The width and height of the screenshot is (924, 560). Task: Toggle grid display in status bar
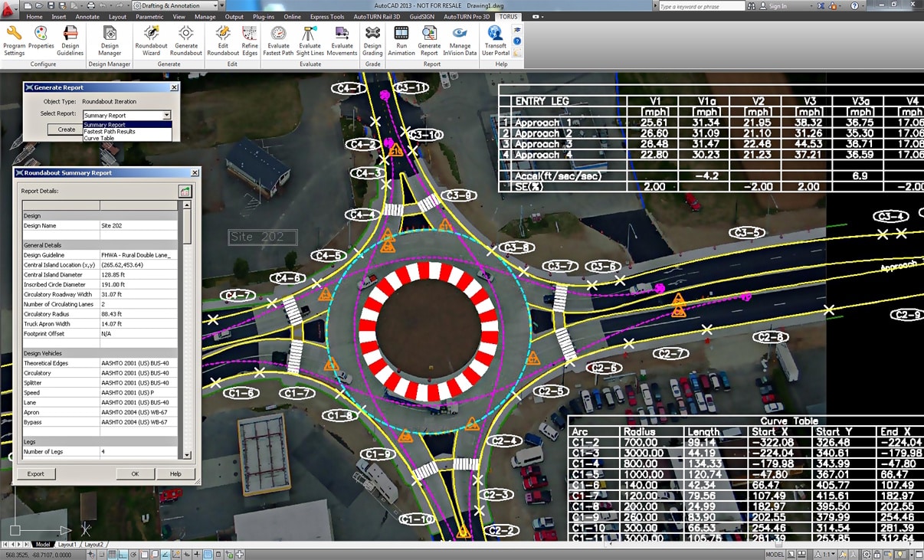tap(112, 555)
